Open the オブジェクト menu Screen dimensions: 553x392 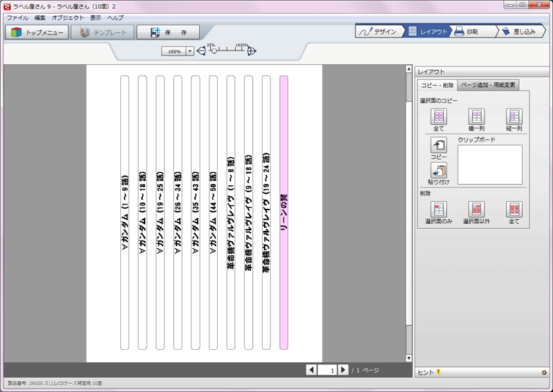coord(68,18)
